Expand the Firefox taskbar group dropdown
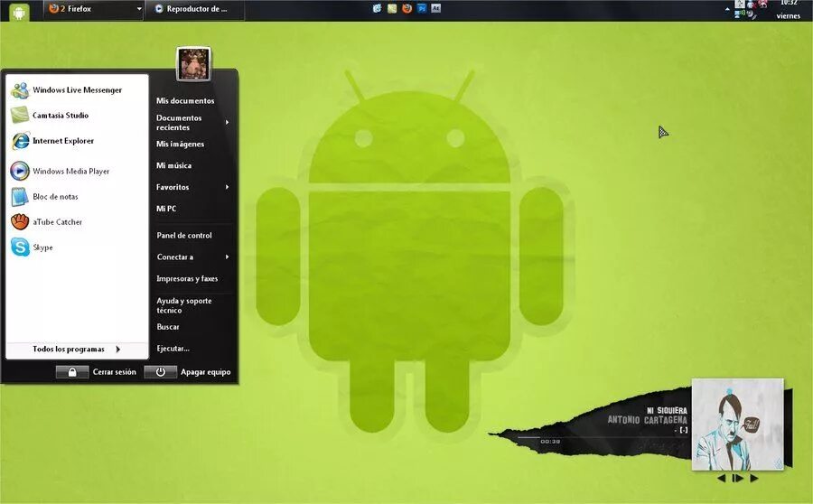This screenshot has height=504, width=813. pos(139,9)
